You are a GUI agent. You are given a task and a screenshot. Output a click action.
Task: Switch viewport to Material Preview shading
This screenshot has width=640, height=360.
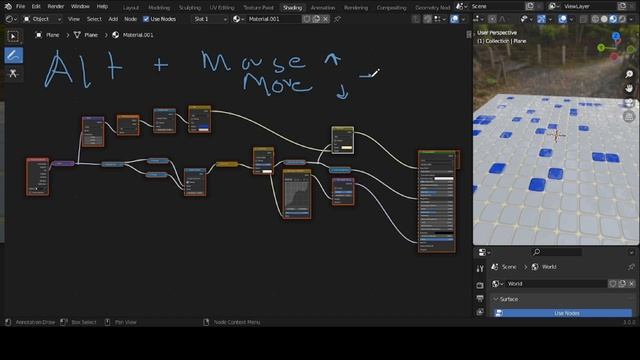coord(613,19)
